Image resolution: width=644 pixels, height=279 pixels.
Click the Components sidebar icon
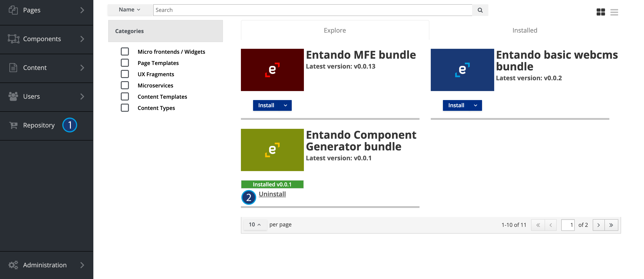[13, 39]
